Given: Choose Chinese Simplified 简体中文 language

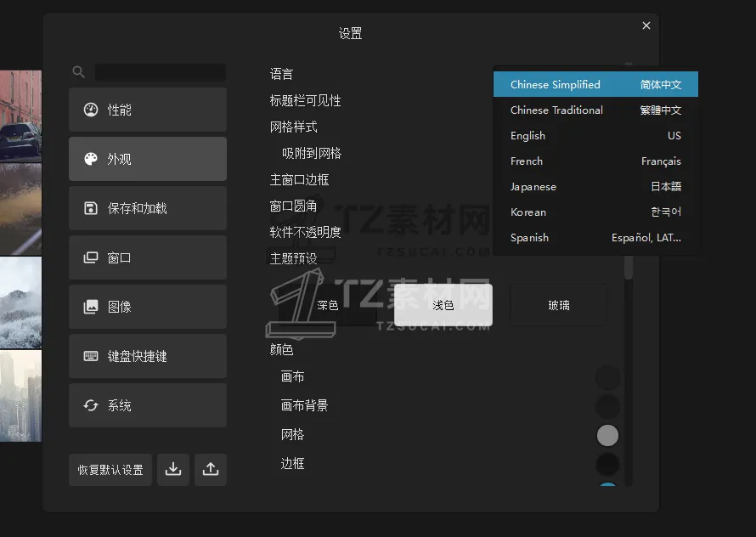Looking at the screenshot, I should click(595, 84).
